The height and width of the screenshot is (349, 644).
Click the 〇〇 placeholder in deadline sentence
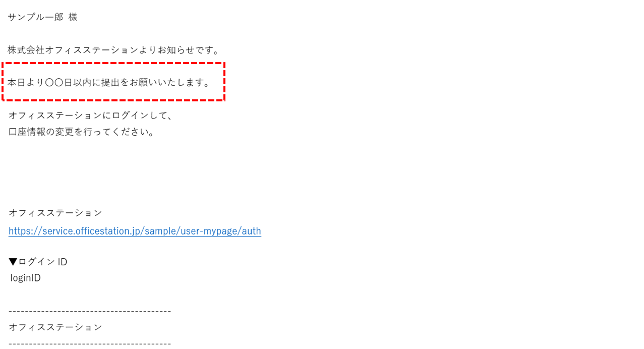click(x=54, y=82)
